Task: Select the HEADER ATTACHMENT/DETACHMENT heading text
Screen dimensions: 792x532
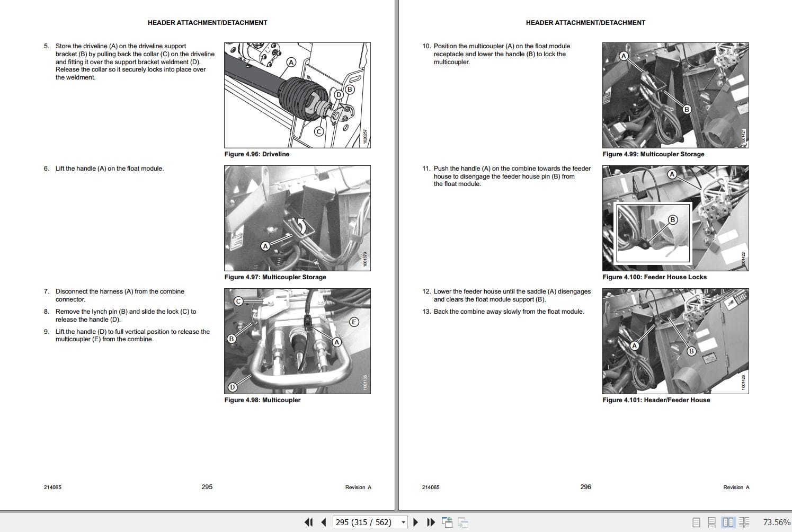Action: click(x=207, y=22)
